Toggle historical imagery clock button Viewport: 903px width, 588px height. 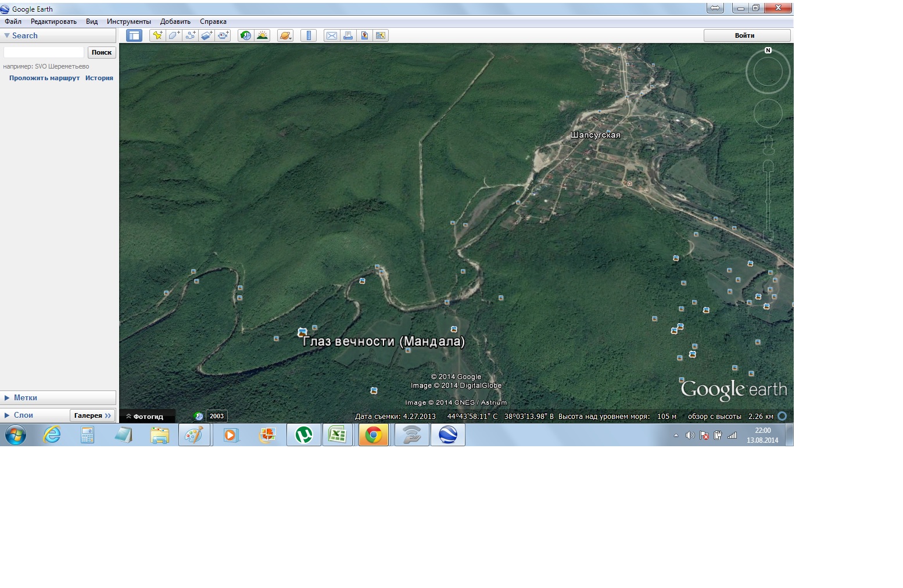[x=246, y=35]
